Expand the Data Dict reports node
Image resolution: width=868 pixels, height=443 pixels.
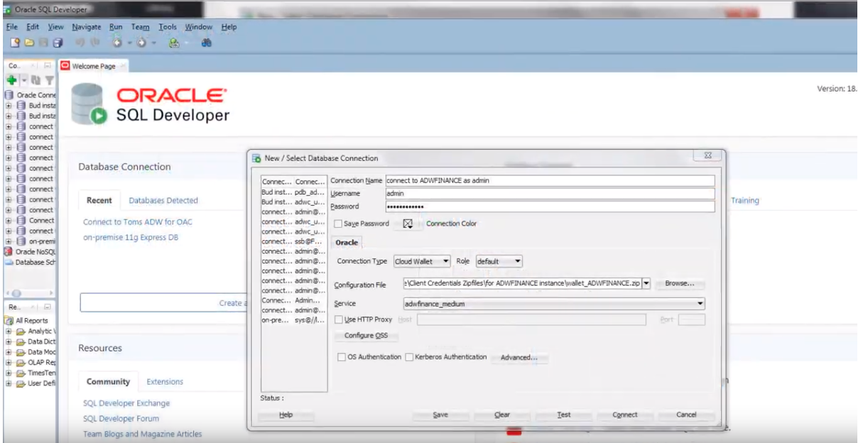(9, 341)
